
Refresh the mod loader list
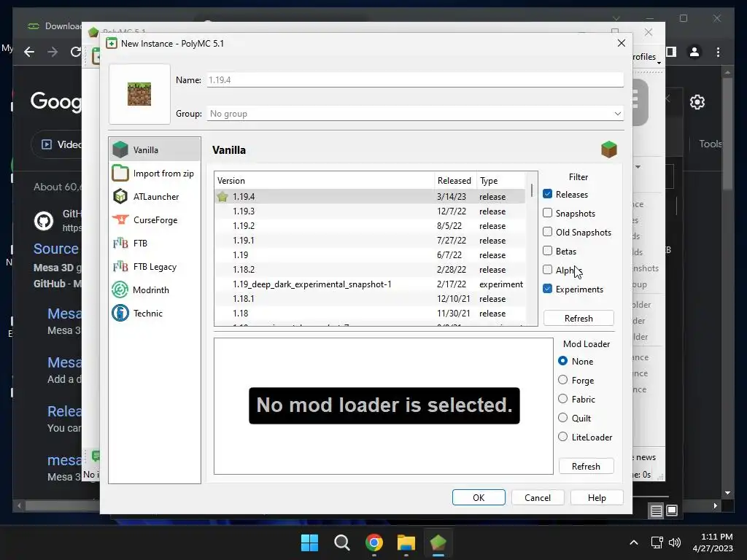(x=586, y=466)
